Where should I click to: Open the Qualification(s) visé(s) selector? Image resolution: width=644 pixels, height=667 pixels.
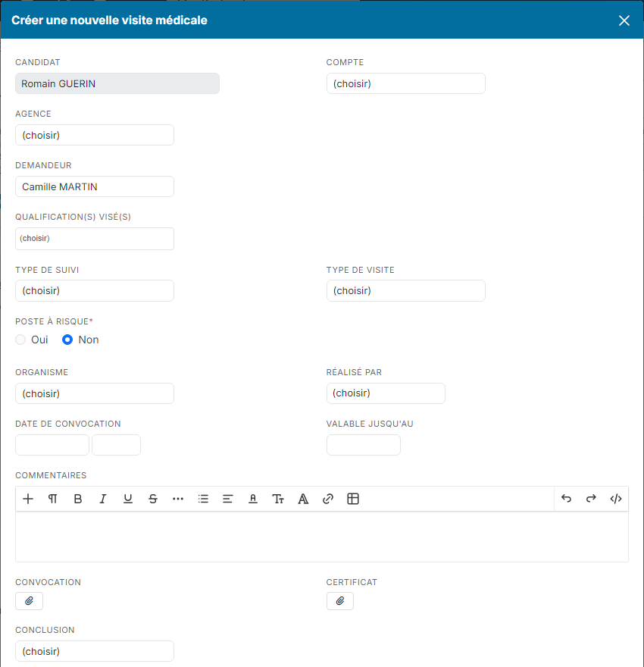coord(95,239)
